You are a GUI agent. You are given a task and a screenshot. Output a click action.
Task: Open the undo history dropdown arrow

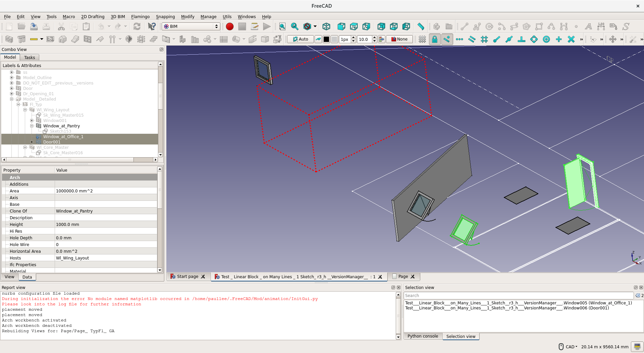pos(109,26)
